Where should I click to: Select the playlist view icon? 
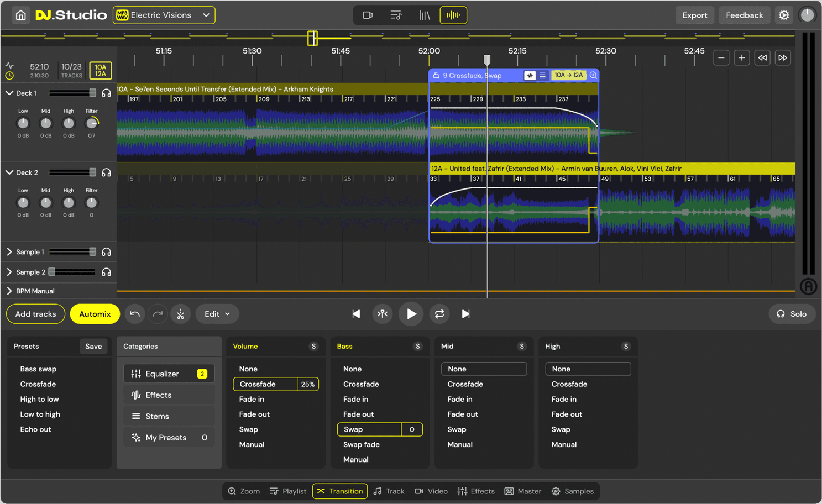point(396,15)
